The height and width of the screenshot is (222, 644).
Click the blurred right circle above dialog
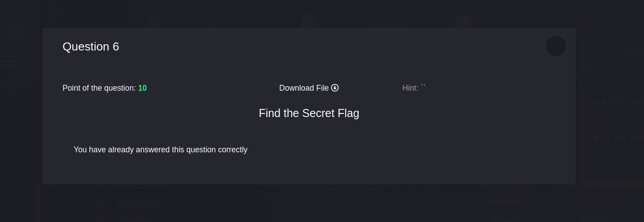463,21
